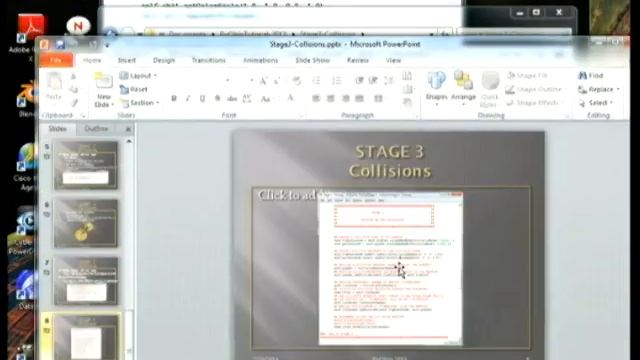This screenshot has height=360, width=640.
Task: Switch to the Transitions ribbon tab
Action: [x=209, y=60]
